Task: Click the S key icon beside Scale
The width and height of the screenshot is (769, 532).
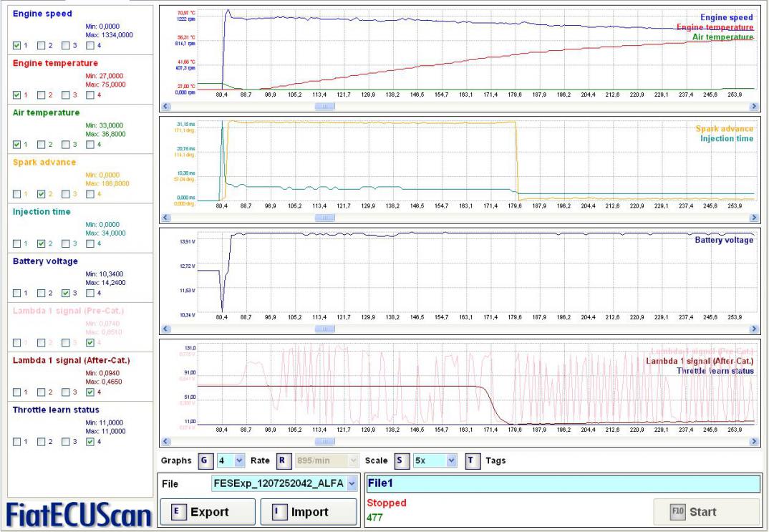Action: (400, 460)
